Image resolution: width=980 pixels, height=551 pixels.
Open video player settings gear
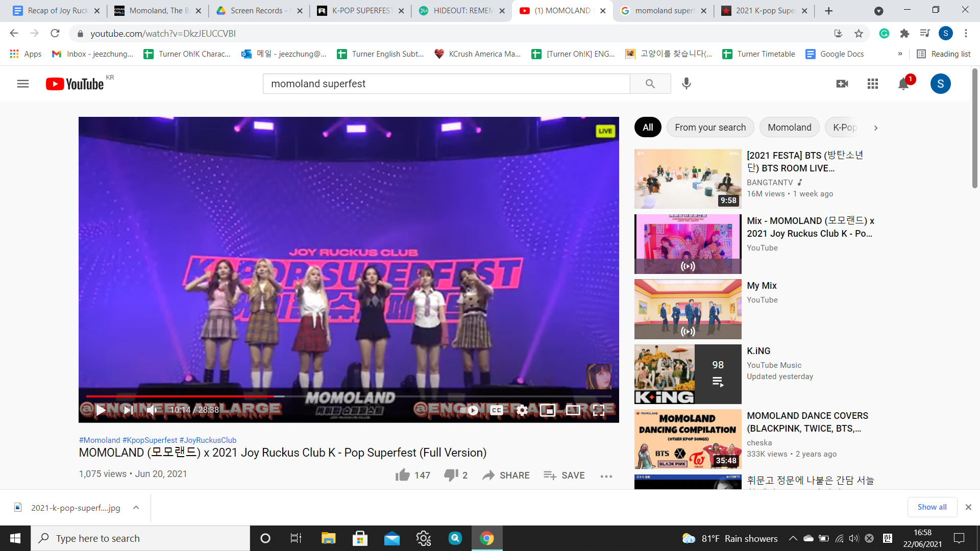click(x=522, y=410)
